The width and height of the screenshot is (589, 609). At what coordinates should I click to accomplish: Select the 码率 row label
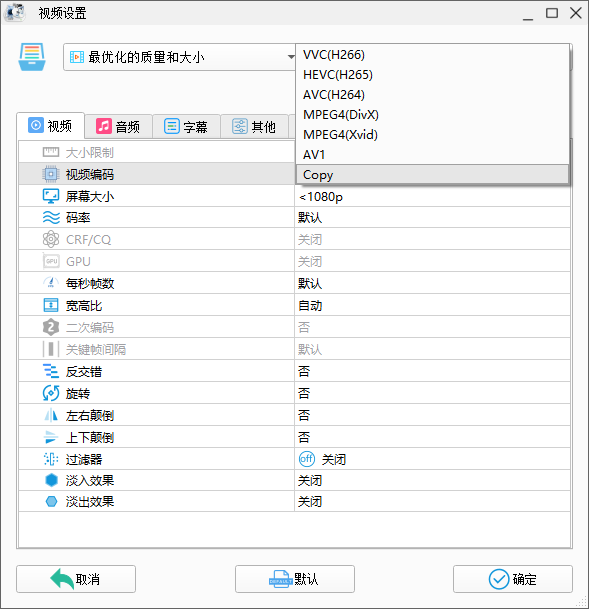click(78, 218)
